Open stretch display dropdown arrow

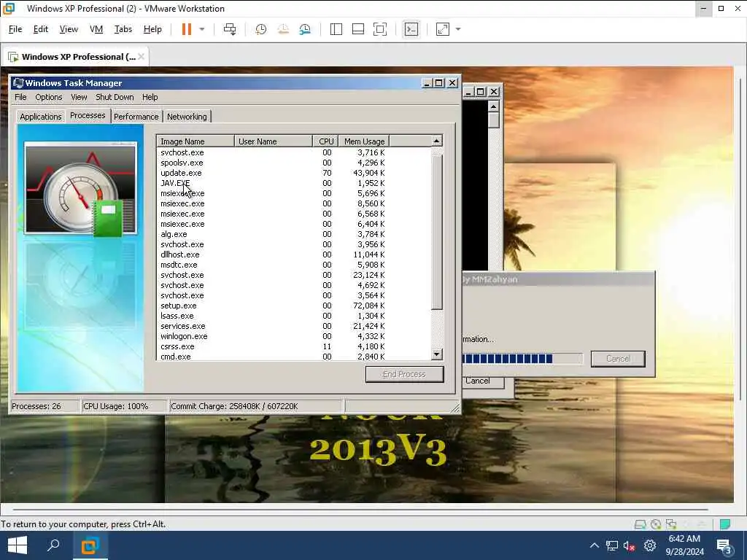coord(458,29)
